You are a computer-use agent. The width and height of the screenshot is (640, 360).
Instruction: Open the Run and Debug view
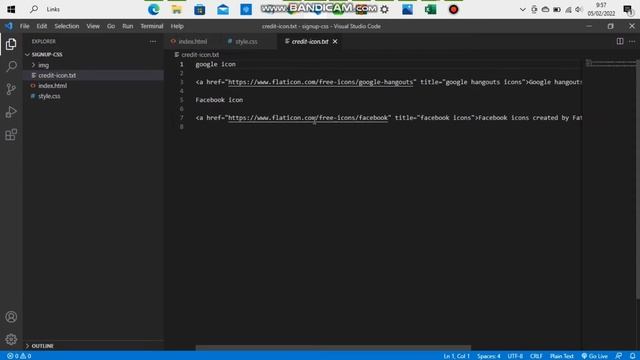11,112
